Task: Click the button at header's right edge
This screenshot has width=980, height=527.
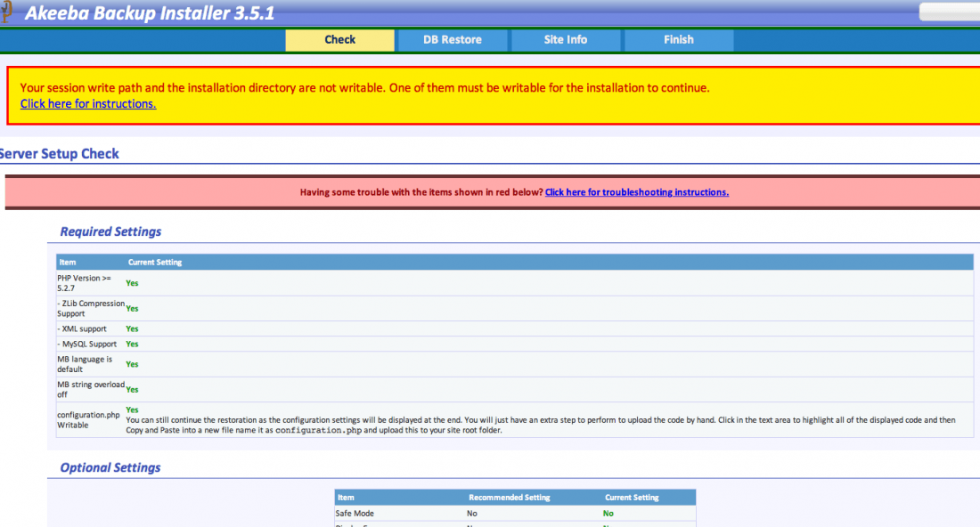Action: coord(950,12)
